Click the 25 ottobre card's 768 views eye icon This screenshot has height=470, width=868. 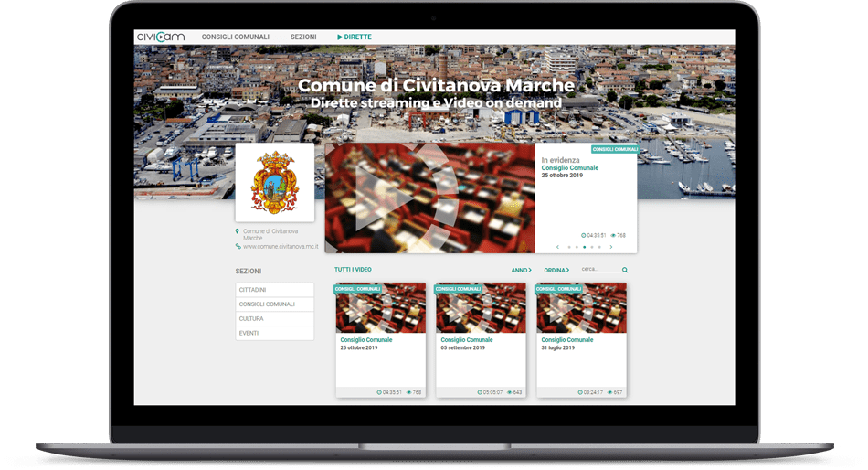pyautogui.click(x=409, y=392)
